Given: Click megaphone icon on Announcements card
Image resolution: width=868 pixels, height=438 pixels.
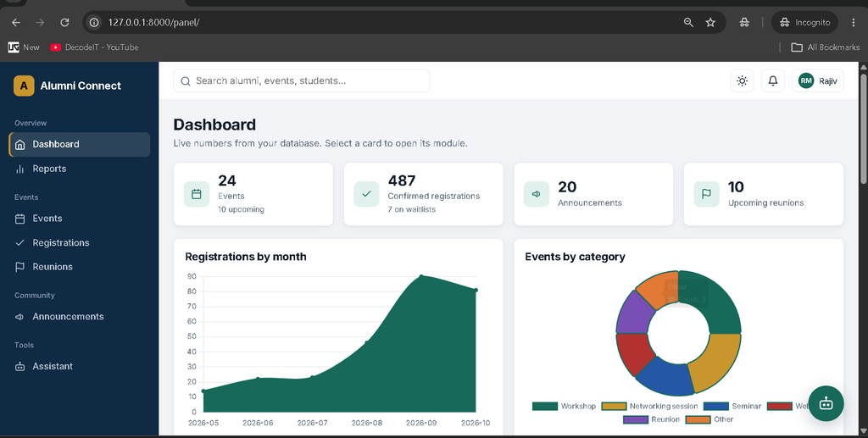Looking at the screenshot, I should 537,194.
